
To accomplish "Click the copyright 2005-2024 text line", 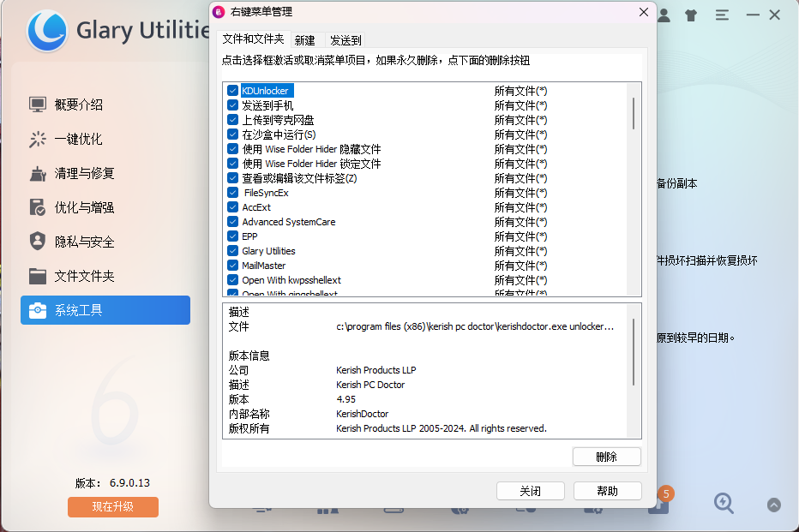I will (x=442, y=428).
